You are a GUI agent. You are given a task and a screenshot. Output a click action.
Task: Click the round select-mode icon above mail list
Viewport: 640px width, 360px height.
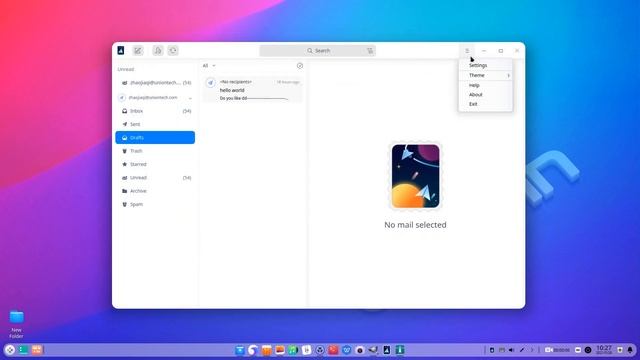click(x=300, y=66)
